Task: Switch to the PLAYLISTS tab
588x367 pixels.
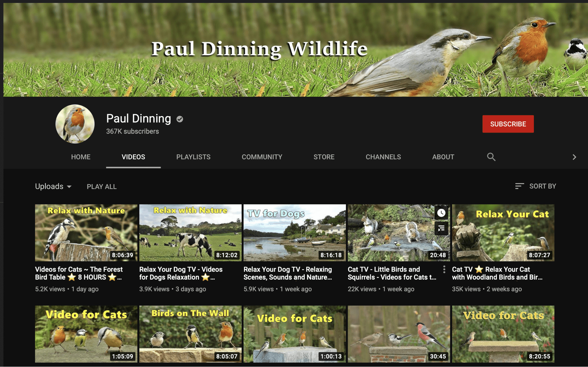Action: click(193, 157)
